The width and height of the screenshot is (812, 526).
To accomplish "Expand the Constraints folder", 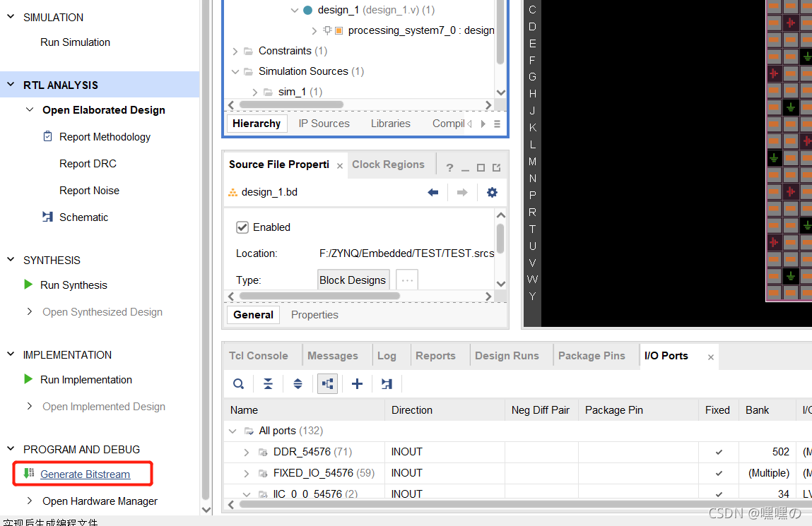I will pos(235,51).
